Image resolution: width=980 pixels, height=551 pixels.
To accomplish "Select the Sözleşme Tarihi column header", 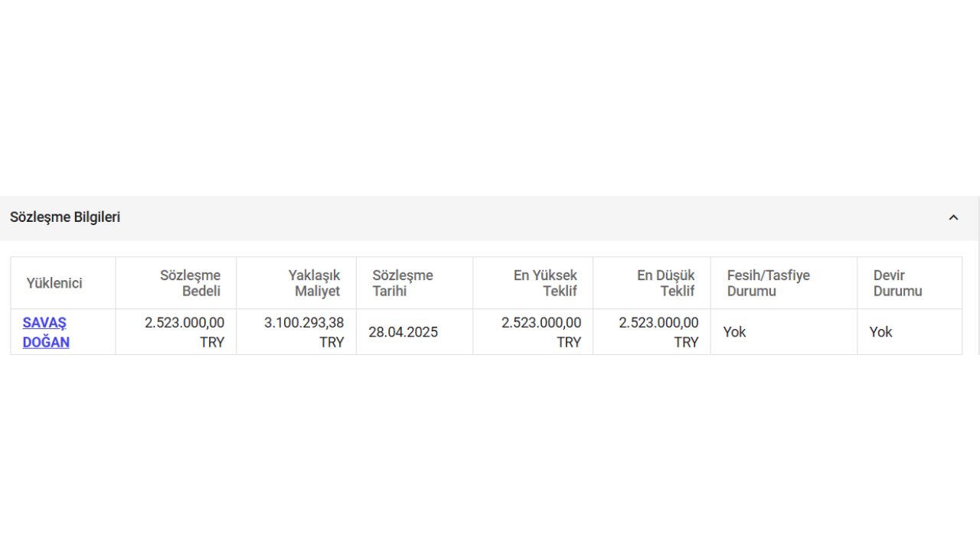I will point(403,283).
